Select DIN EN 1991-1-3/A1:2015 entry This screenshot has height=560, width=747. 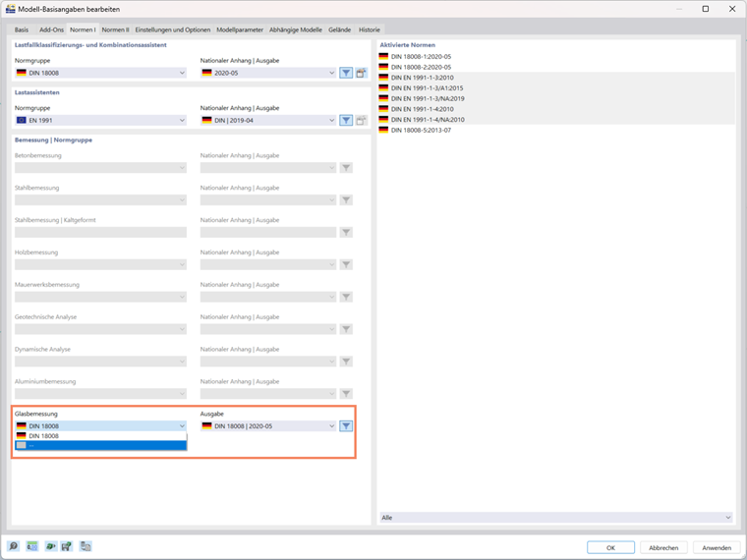(557, 88)
